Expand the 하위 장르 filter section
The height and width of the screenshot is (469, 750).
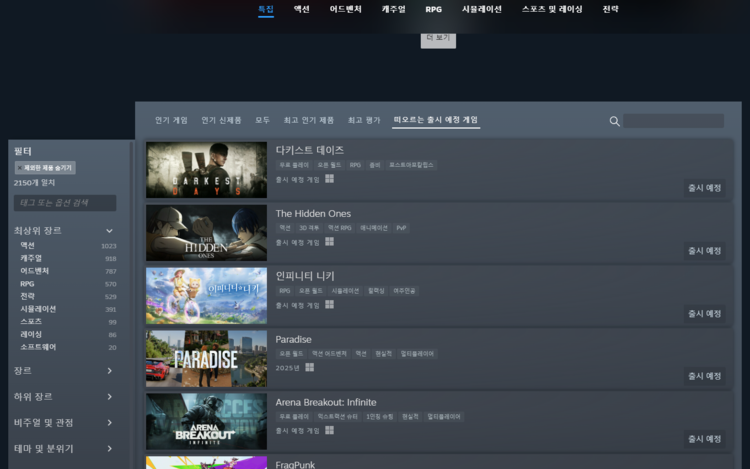109,397
